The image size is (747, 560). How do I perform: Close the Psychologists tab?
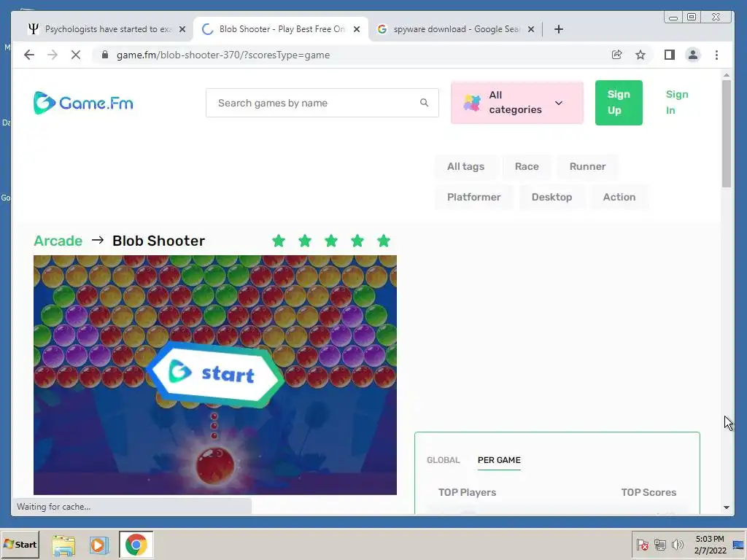(x=182, y=29)
